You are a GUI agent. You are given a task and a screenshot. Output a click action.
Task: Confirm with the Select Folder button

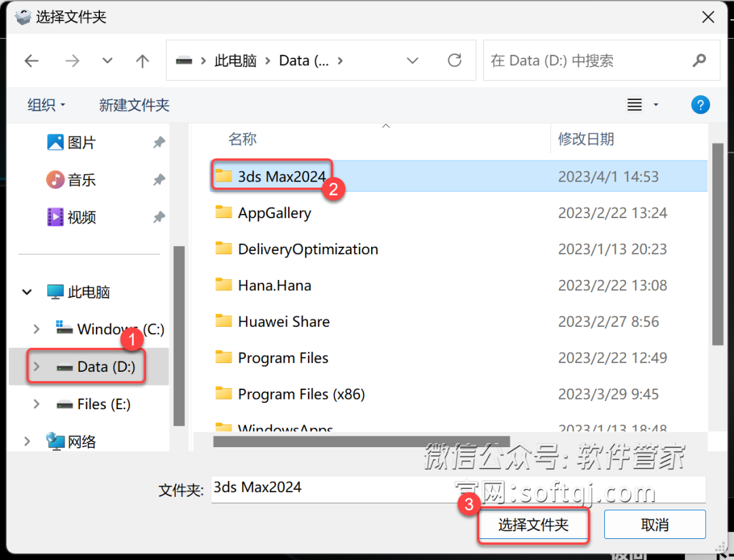pos(534,525)
